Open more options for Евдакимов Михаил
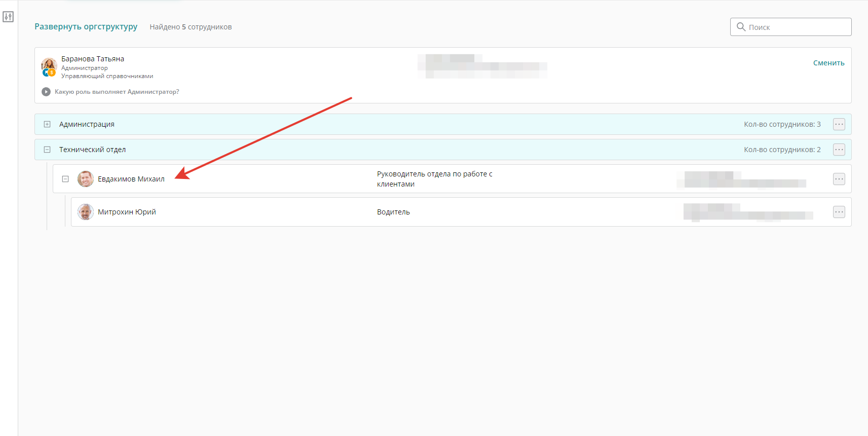868x436 pixels. point(839,179)
